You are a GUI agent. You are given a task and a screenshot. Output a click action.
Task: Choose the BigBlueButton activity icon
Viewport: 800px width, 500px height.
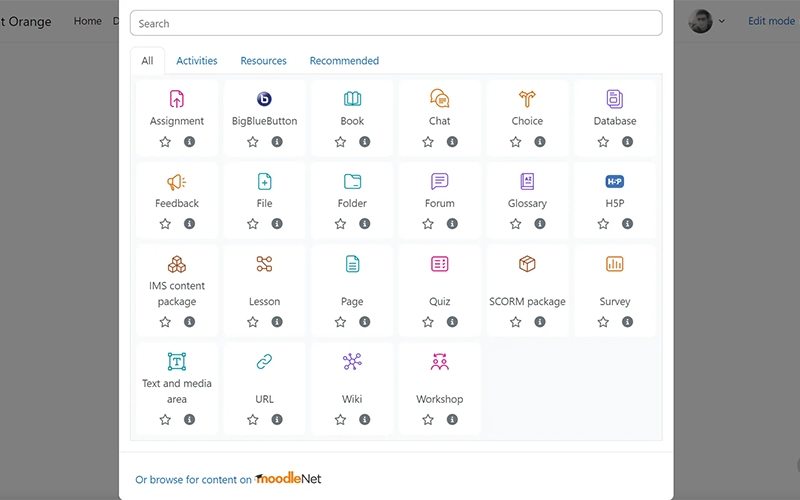point(264,99)
